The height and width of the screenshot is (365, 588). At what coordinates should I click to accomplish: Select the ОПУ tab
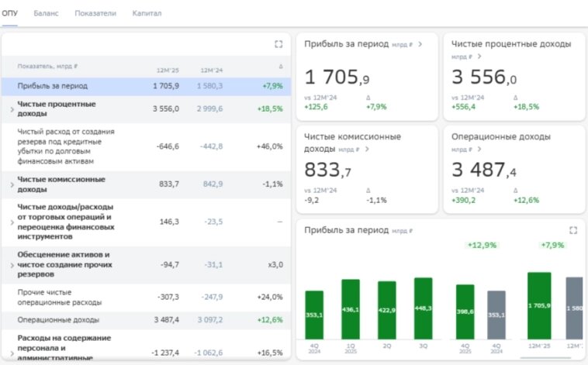[x=10, y=13]
